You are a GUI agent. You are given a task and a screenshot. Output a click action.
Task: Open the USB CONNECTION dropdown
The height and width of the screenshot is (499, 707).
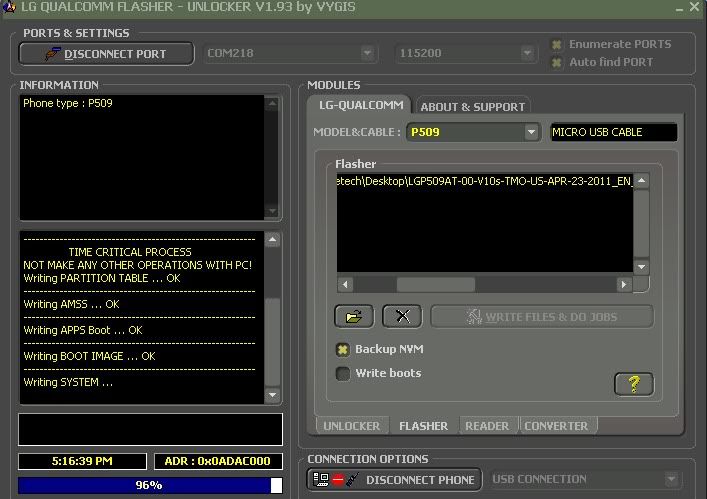click(x=584, y=479)
